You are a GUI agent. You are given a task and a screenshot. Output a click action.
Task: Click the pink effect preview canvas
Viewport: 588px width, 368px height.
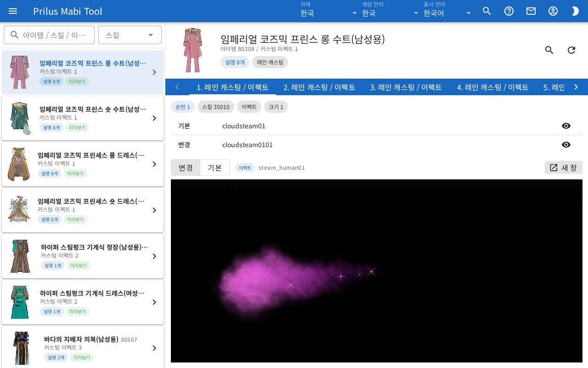click(x=377, y=271)
